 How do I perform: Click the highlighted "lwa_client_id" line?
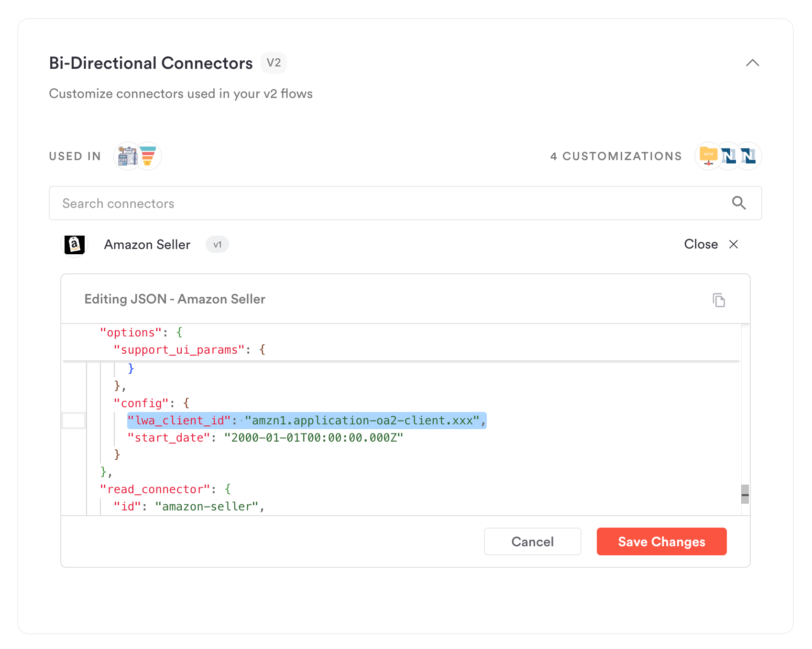[x=307, y=421]
